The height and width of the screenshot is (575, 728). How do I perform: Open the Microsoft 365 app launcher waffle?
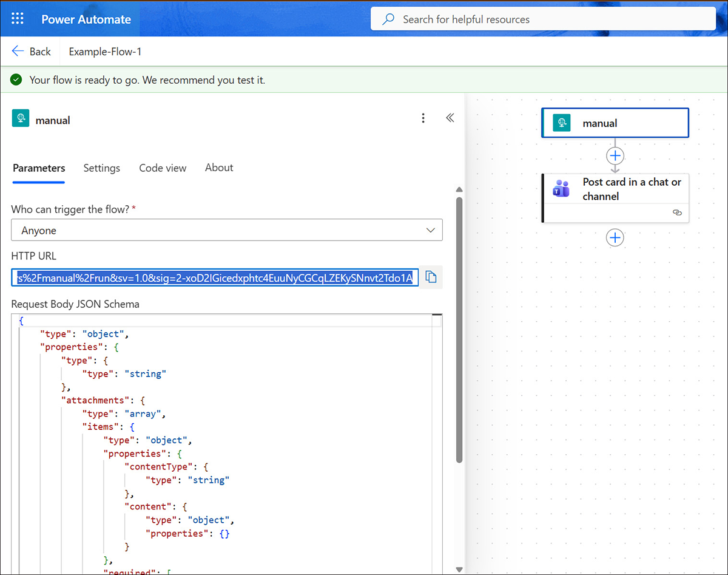tap(16, 18)
